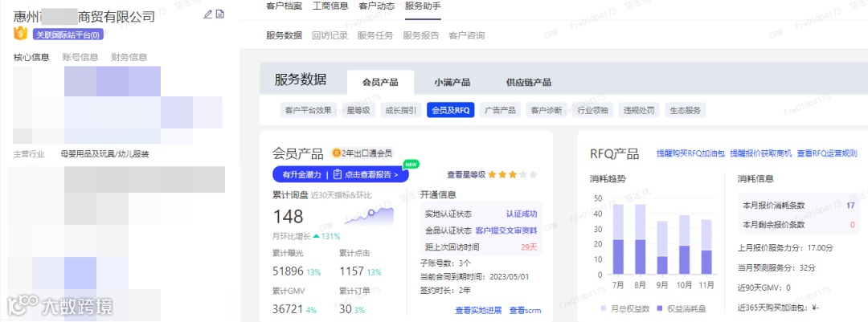This screenshot has height=322, width=868.
Task: Select the 会员产品 product tab
Action: 380,83
